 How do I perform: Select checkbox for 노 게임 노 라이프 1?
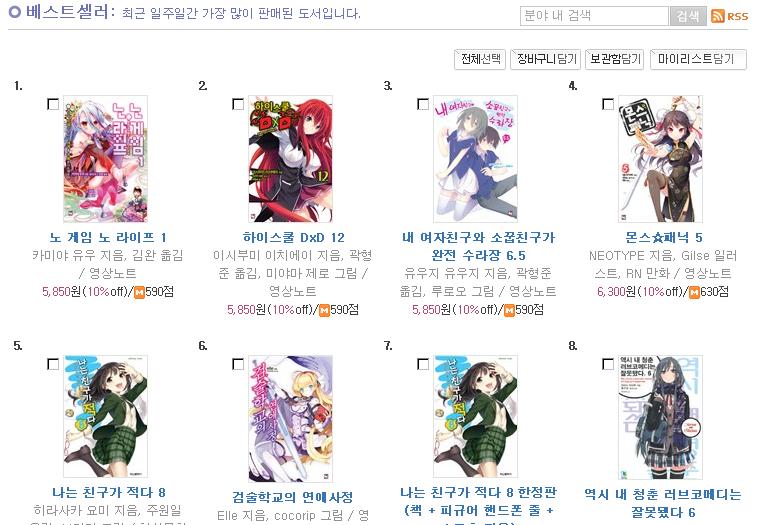click(53, 104)
